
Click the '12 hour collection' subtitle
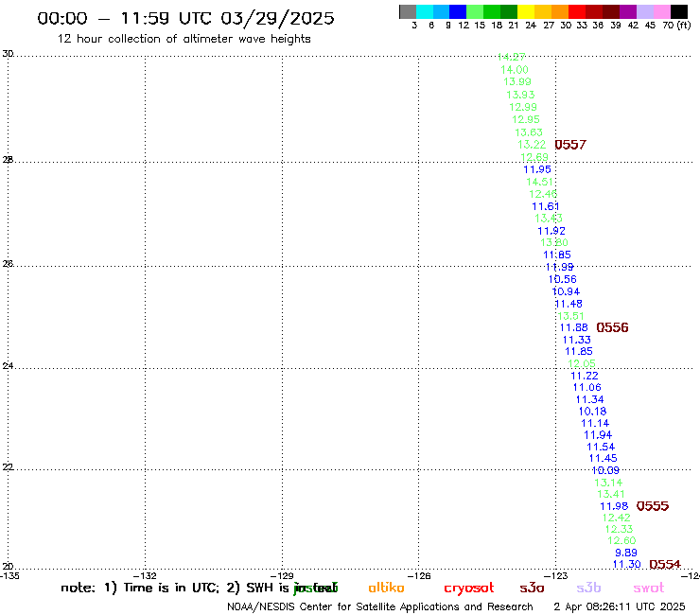pos(184,39)
